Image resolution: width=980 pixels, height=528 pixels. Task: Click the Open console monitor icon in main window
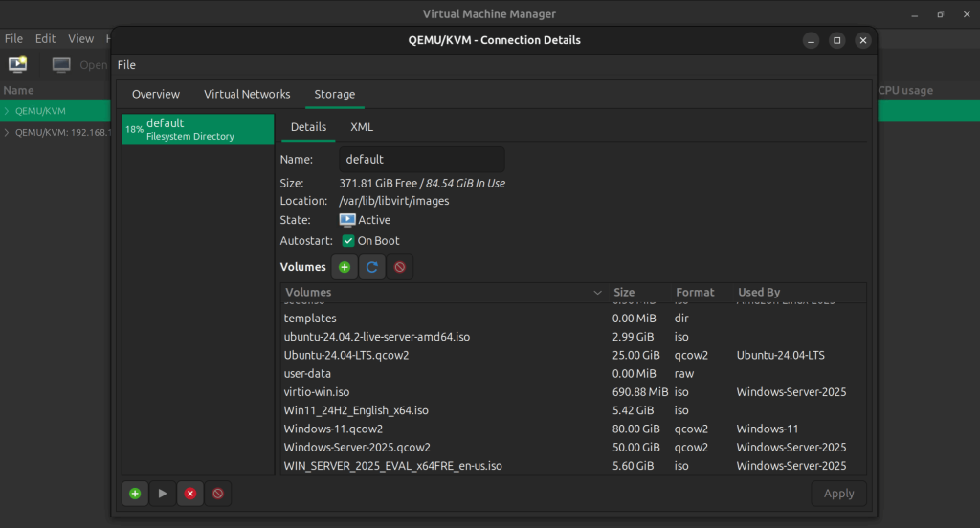pyautogui.click(x=61, y=64)
